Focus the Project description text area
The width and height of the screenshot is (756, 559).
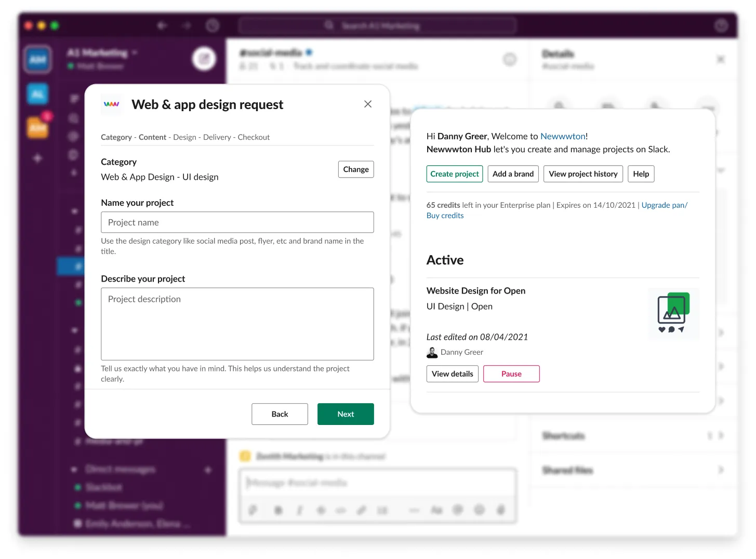[237, 324]
